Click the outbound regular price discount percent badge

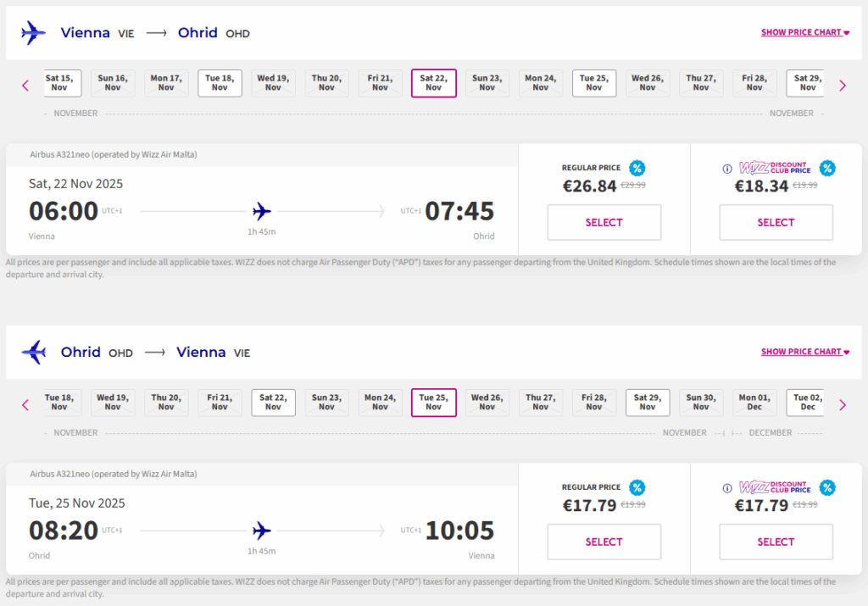pyautogui.click(x=637, y=168)
